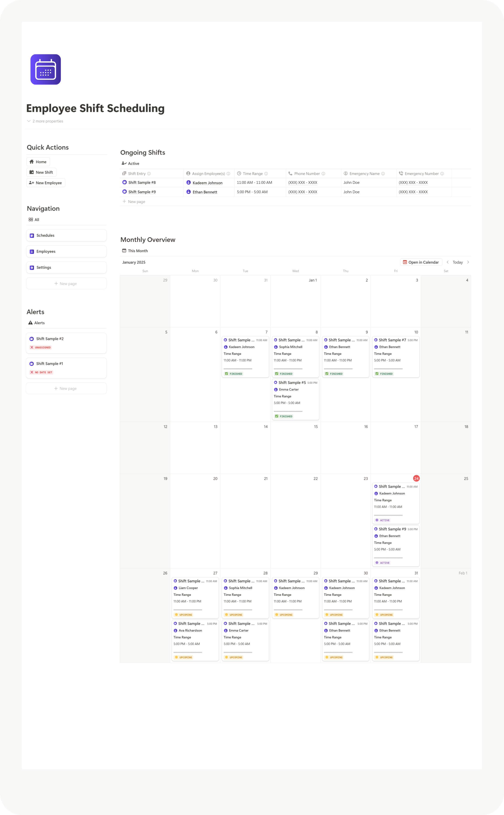
Task: Click the Today button
Action: [457, 262]
